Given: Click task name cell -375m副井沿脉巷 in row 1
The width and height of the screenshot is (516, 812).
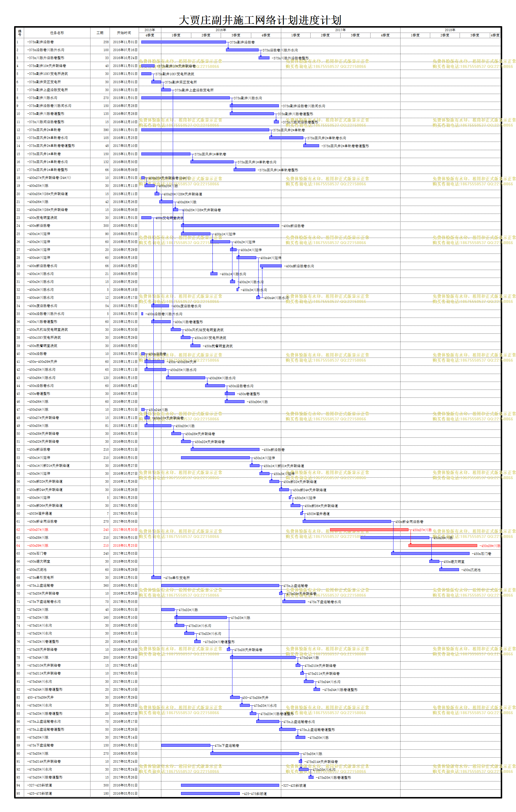Looking at the screenshot, I should pyautogui.click(x=57, y=42).
